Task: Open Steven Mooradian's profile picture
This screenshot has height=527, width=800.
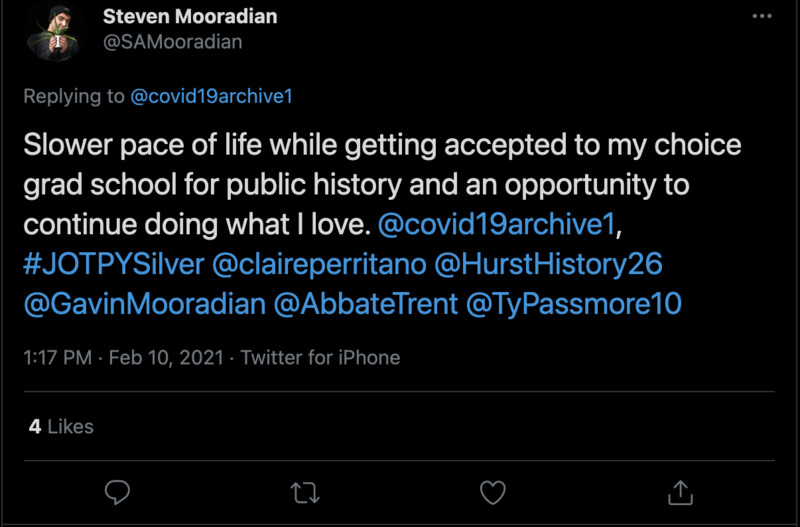Action: [53, 32]
